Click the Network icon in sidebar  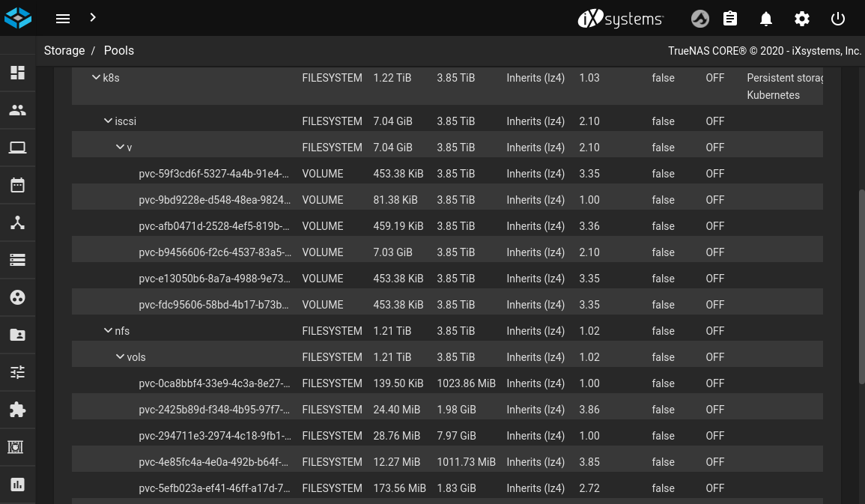click(17, 222)
